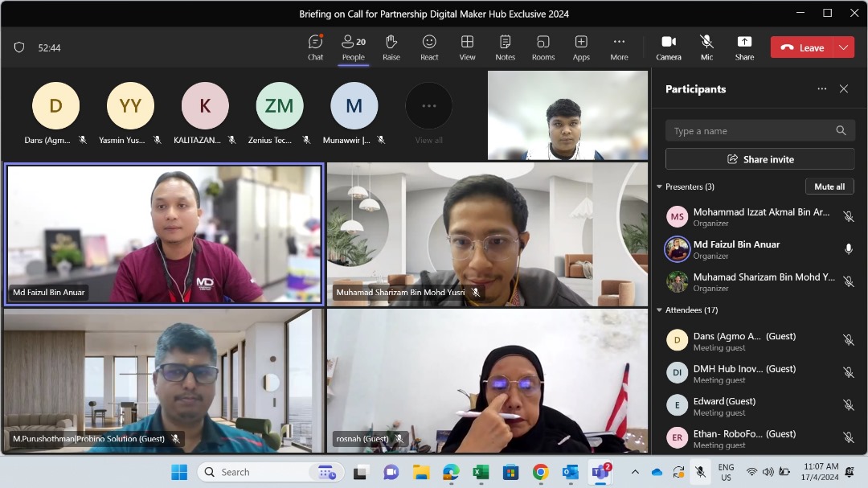868x488 pixels.
Task: Open the Chat panel
Action: 315,47
